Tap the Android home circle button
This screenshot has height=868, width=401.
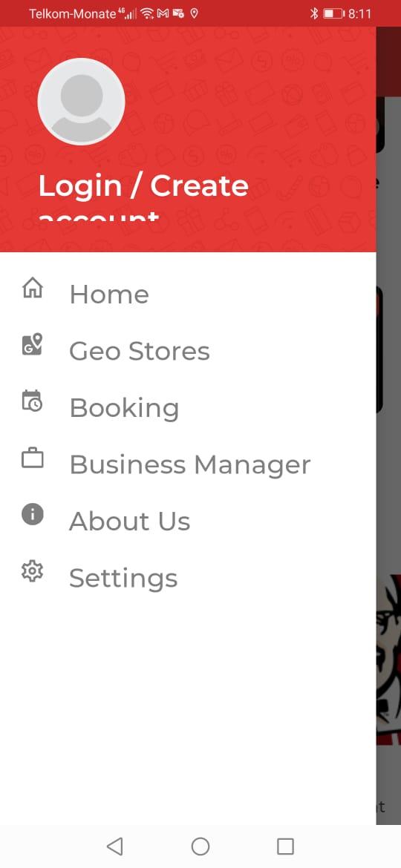pyautogui.click(x=200, y=846)
